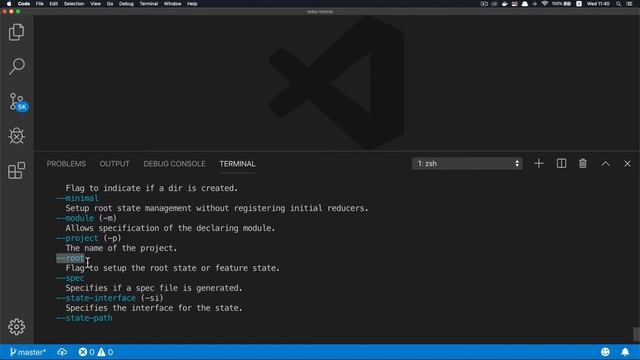Click 'Allows specification of the declaring module.' line
This screenshot has height=360, width=640.
pos(170,228)
